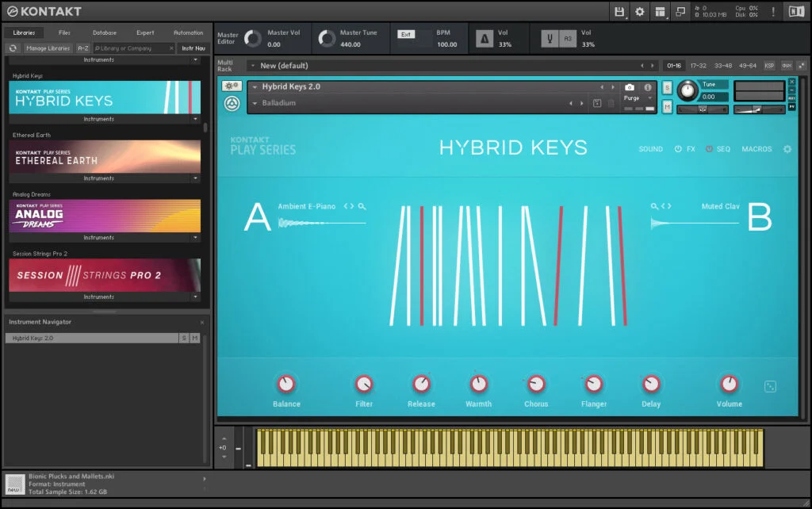Screen dimensions: 812x509
Task: Toggle the aux sends button
Action: click(x=786, y=66)
